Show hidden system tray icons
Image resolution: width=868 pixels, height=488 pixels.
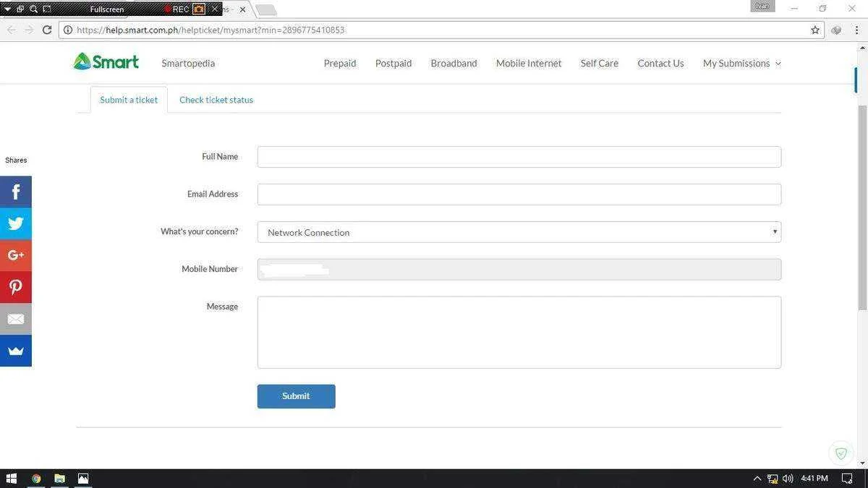click(x=757, y=478)
